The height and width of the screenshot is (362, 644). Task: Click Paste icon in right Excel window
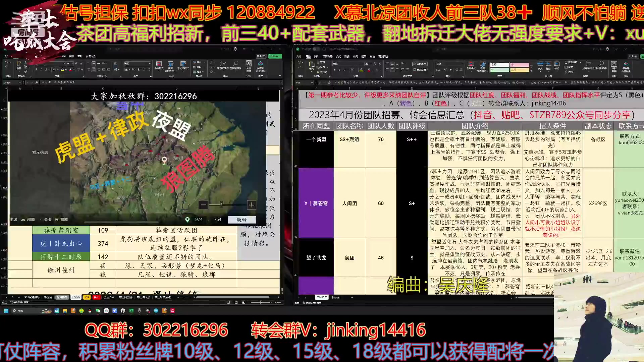[x=311, y=64]
